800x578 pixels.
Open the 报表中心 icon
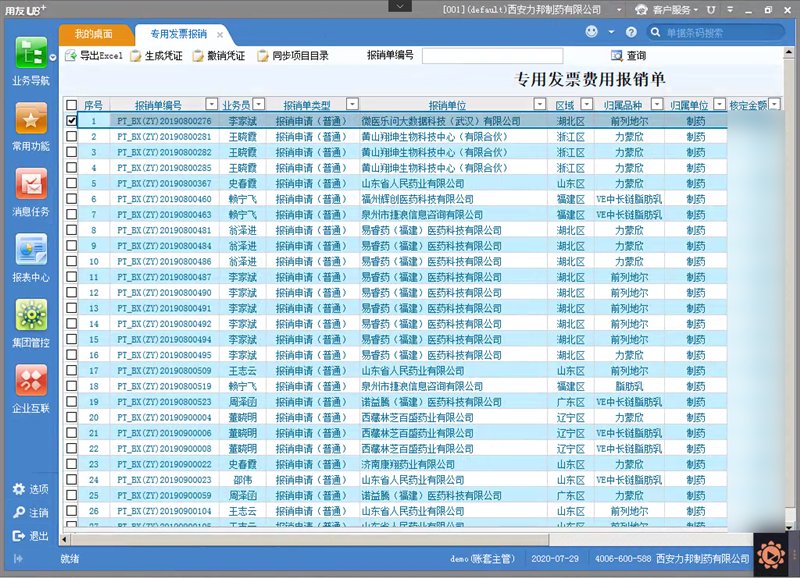click(x=31, y=249)
